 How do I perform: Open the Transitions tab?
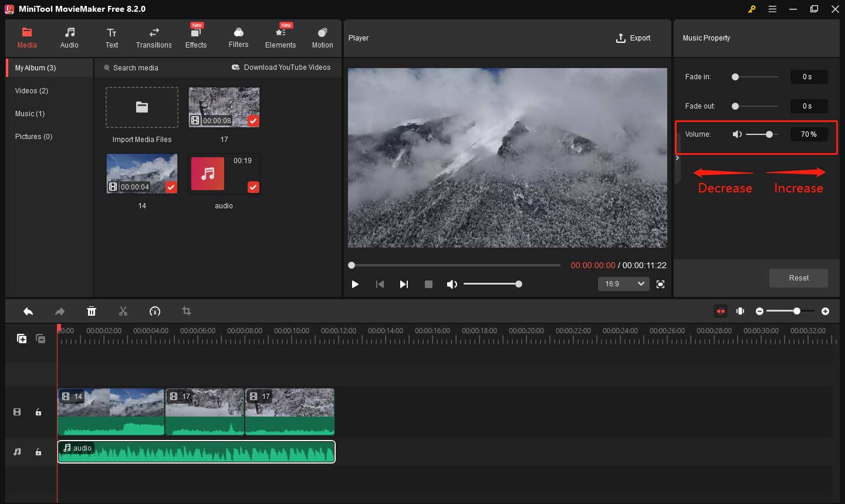(154, 38)
